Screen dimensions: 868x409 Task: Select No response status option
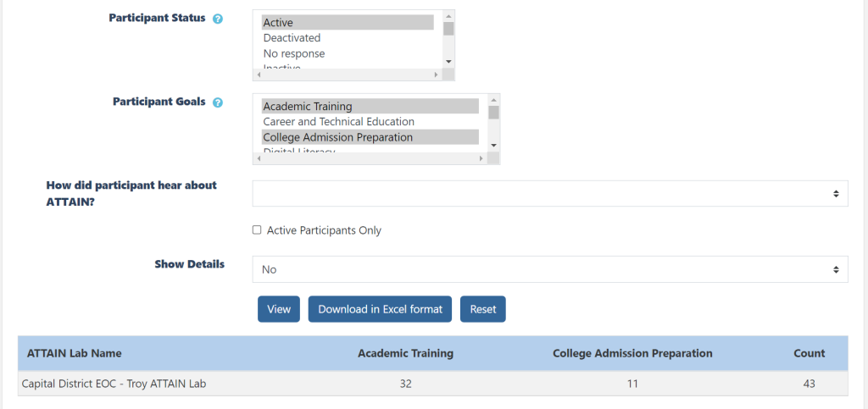tap(293, 53)
